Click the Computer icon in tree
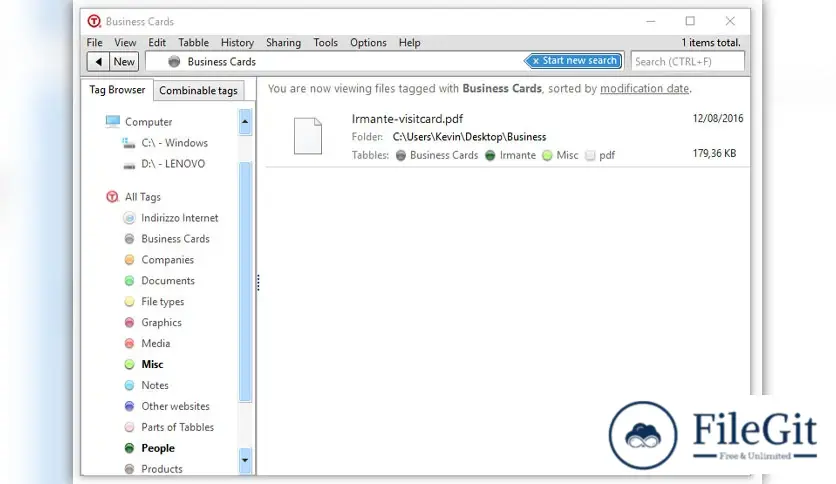Image resolution: width=836 pixels, height=484 pixels. [x=112, y=122]
